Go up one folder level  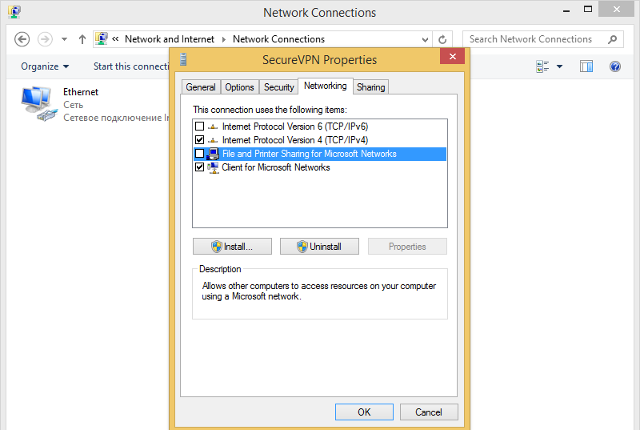(82, 40)
